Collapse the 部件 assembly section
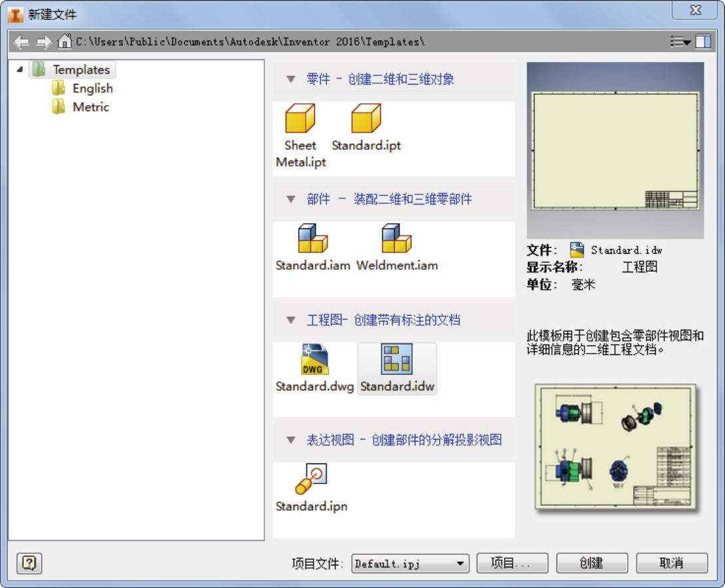 (291, 199)
